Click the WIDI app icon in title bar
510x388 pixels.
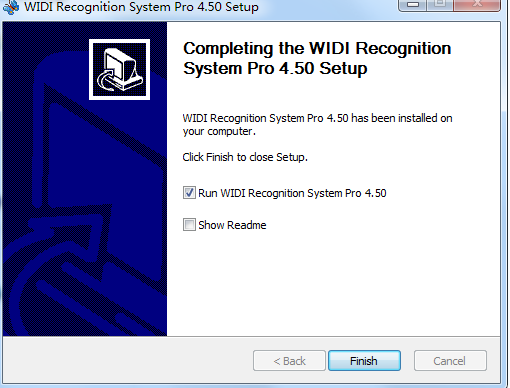[x=11, y=7]
